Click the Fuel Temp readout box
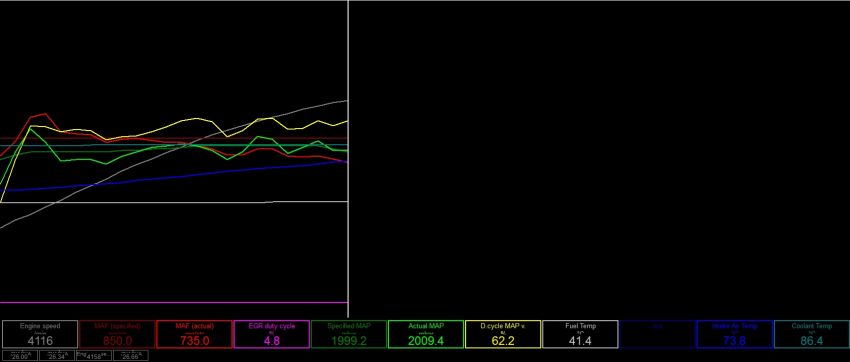 coord(580,334)
